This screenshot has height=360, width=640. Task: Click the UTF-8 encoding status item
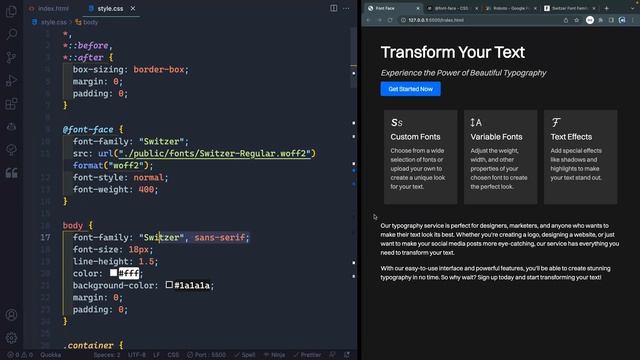[x=137, y=355]
